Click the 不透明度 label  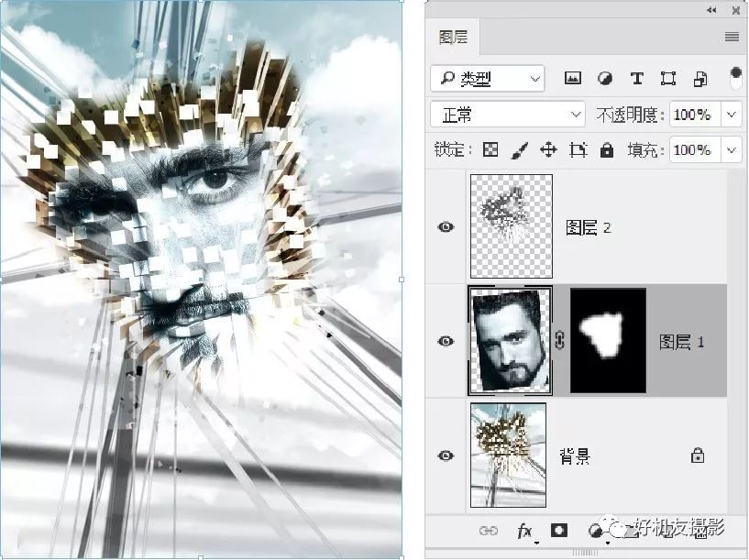pos(630,115)
